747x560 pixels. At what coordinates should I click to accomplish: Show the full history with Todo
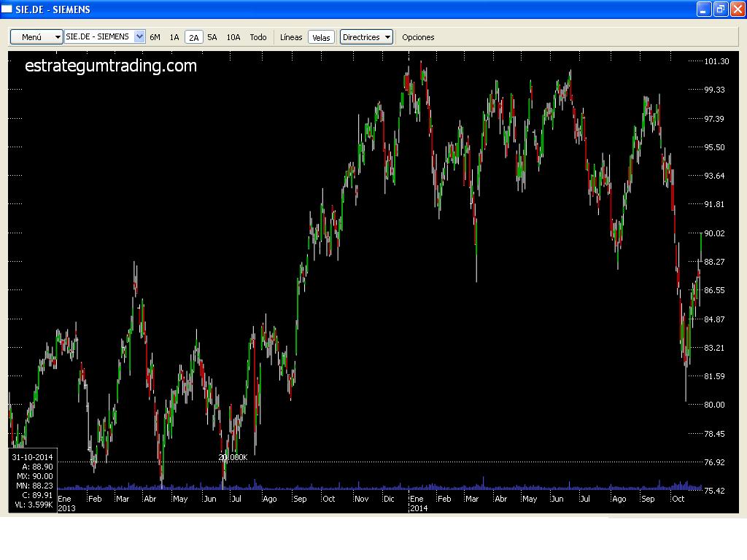coord(258,37)
